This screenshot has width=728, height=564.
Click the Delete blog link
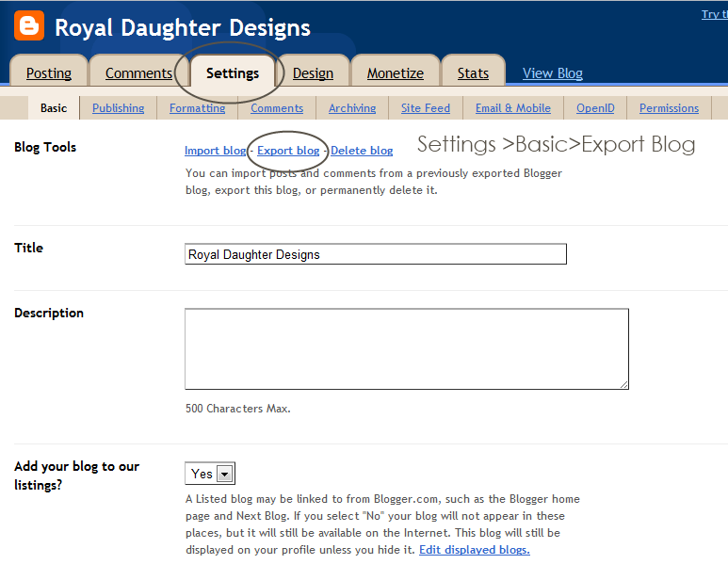(362, 151)
